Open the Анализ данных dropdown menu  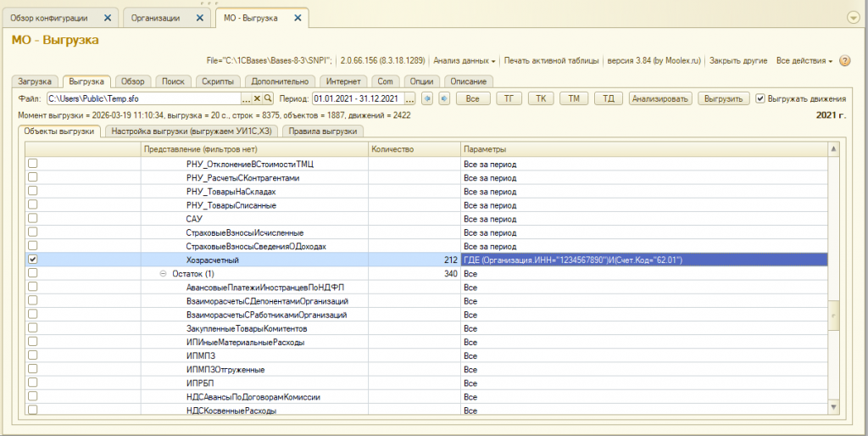[x=465, y=61]
